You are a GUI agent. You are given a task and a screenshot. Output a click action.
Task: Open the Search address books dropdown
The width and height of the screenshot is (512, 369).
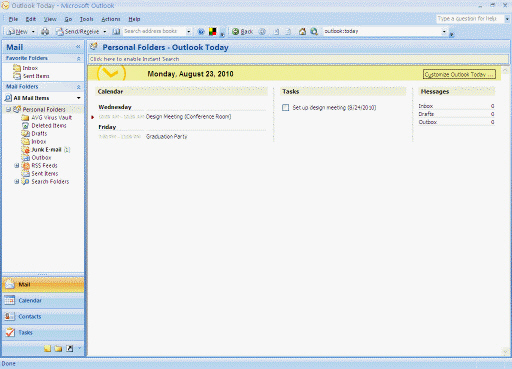[189, 32]
